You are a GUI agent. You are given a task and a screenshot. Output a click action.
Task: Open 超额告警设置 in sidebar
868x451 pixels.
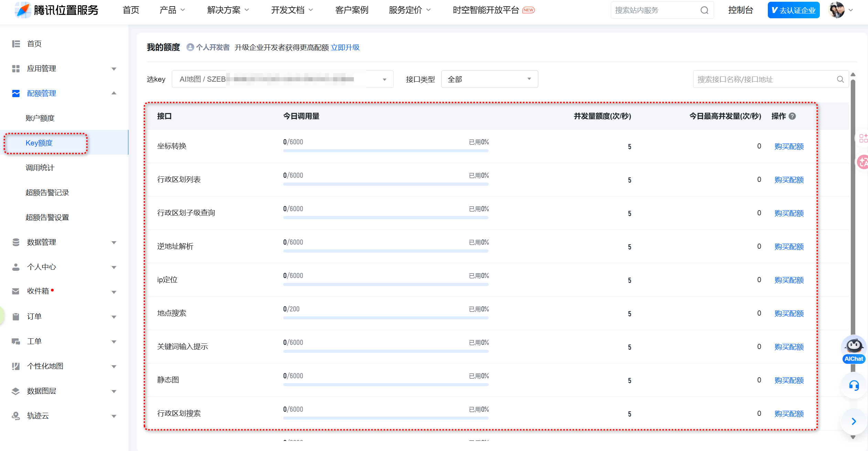(47, 217)
